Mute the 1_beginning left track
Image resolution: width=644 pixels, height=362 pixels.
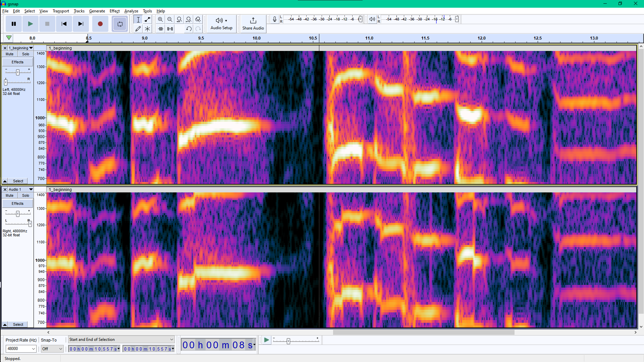tap(9, 54)
